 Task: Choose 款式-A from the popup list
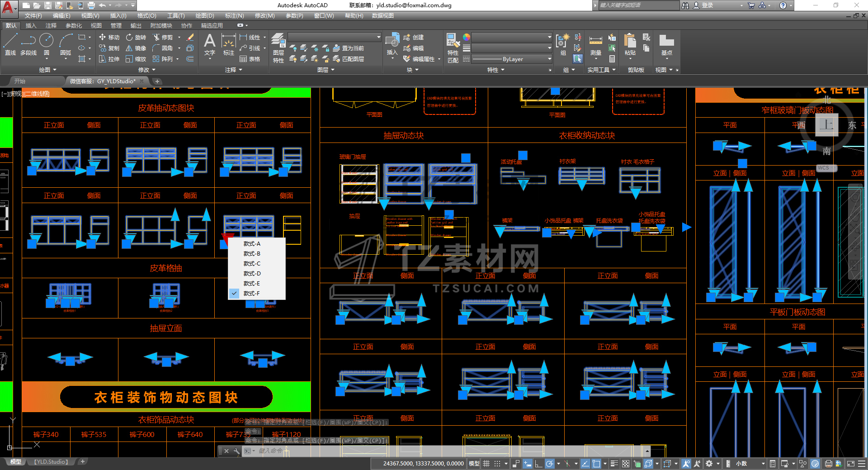252,244
